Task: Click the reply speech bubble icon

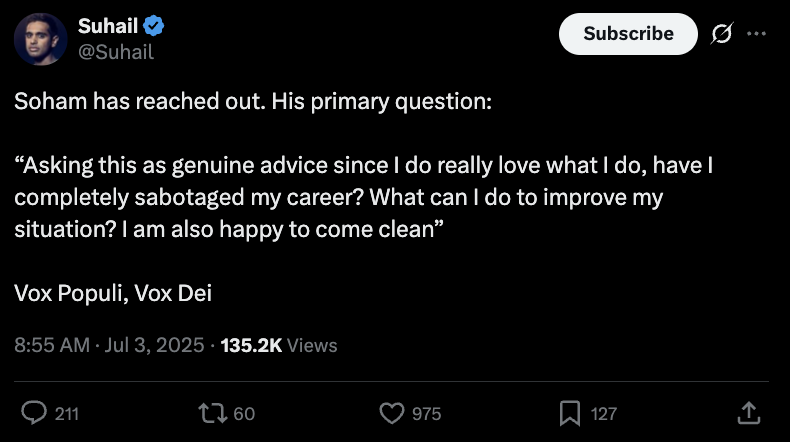Action: [35, 412]
